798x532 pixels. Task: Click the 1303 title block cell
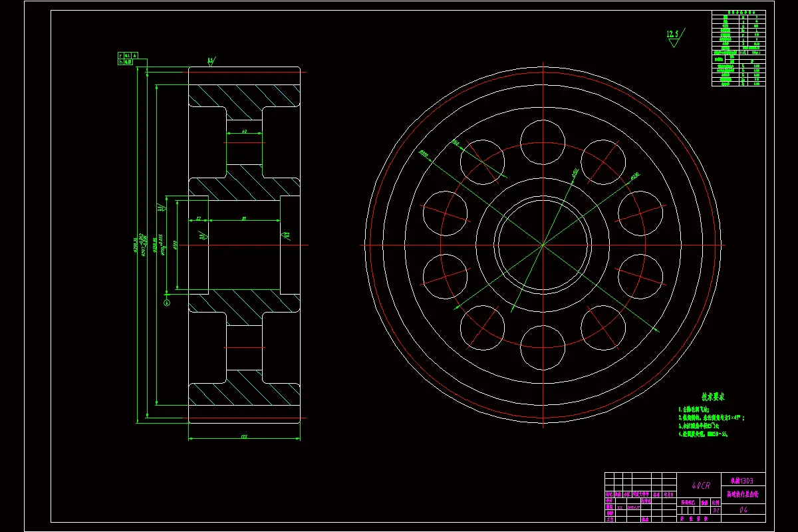(742, 481)
